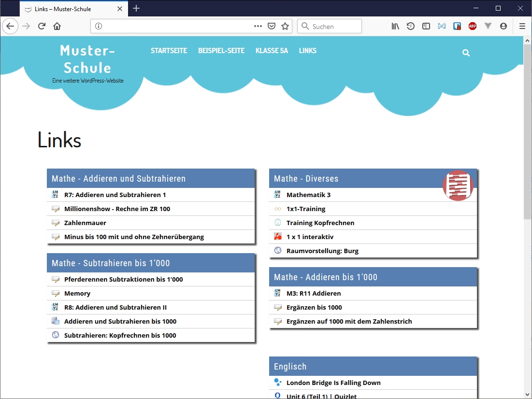Click the icon beside Training Kopfrechnen

[x=277, y=223]
